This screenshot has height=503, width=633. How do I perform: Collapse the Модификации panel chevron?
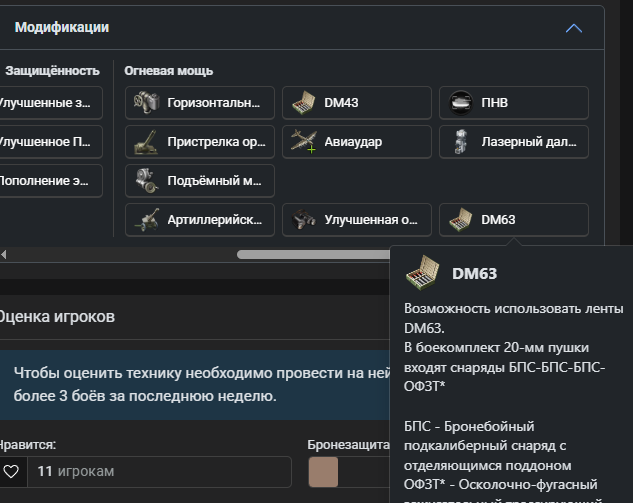point(573,28)
